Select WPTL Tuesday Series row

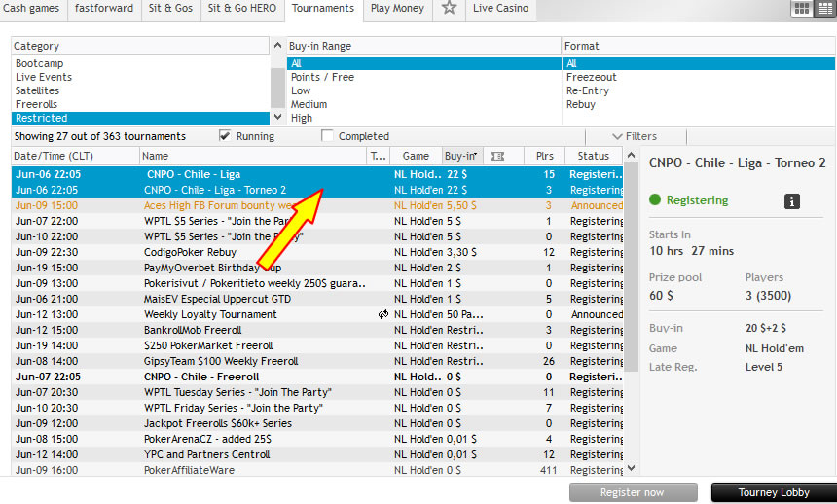click(x=317, y=392)
